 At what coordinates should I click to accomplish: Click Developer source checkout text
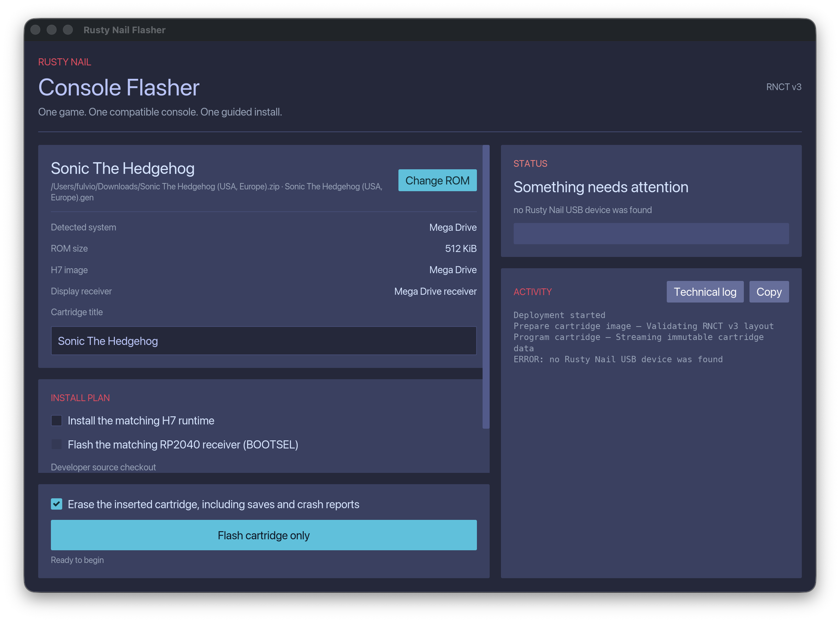103,467
